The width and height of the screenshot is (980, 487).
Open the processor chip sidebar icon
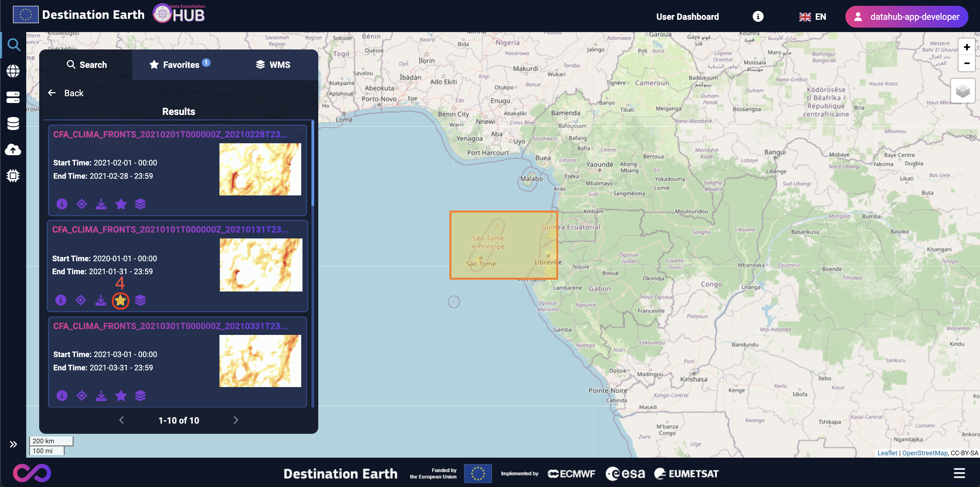[x=13, y=176]
